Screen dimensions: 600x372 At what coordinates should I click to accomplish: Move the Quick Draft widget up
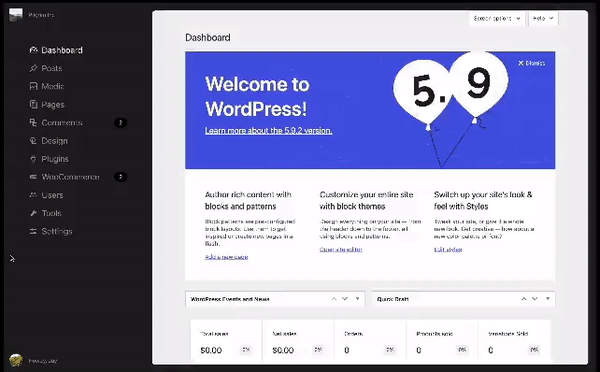[x=524, y=299]
